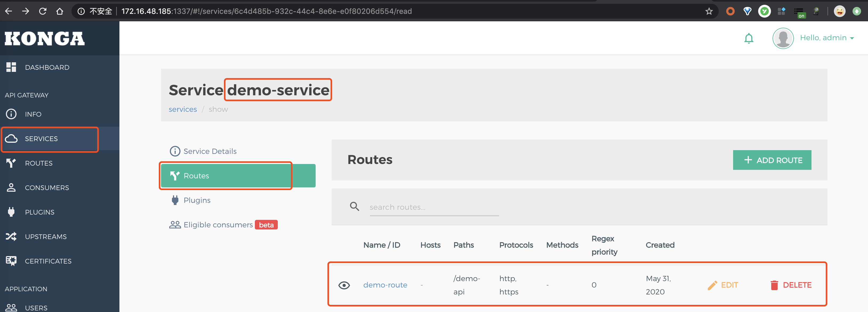Click the trash icon to delete demo-route

(x=774, y=285)
